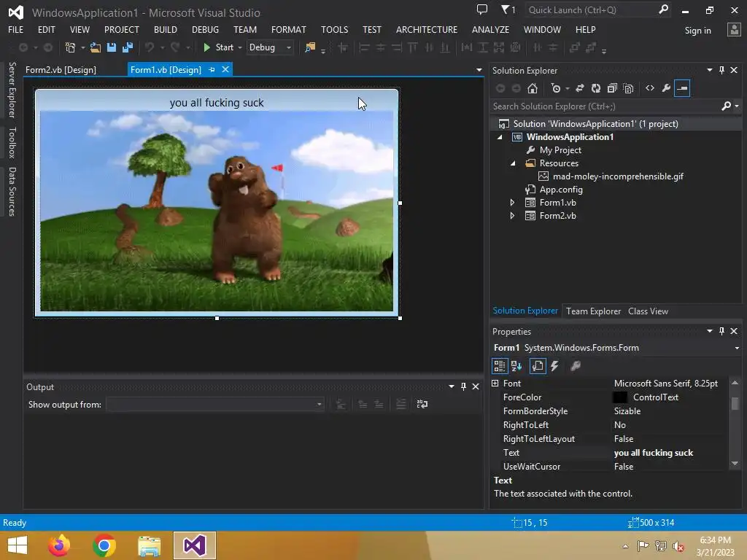This screenshot has width=747, height=560.
Task: Expand the Font property
Action: [495, 384]
